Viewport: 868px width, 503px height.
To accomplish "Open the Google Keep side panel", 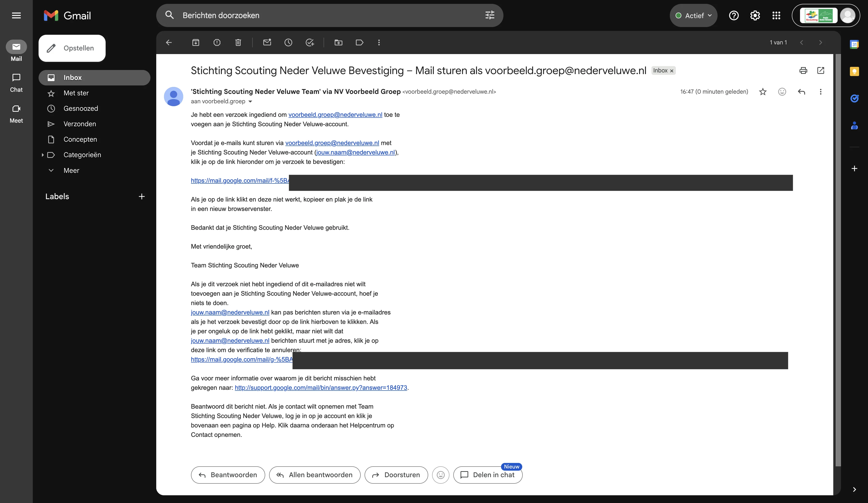I will 854,71.
